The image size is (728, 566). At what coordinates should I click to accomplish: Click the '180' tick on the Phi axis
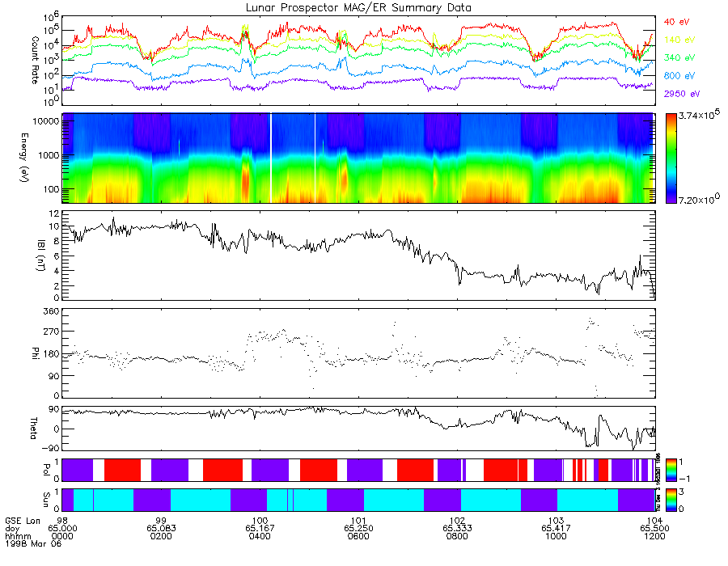click(52, 354)
